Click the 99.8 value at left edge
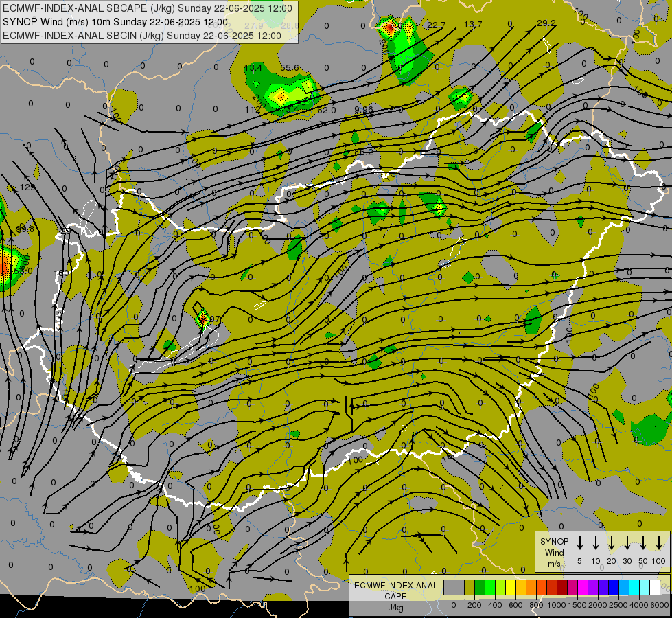The height and width of the screenshot is (618, 672). pos(25,229)
